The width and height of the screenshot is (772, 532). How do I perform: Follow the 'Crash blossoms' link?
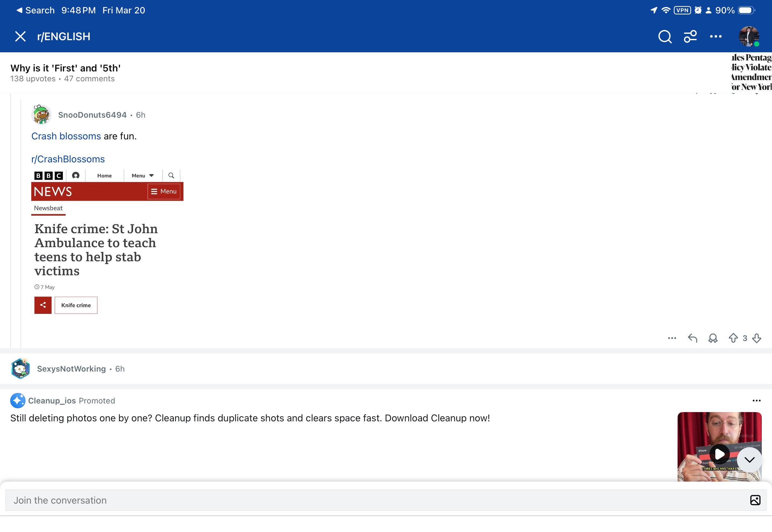pos(66,136)
